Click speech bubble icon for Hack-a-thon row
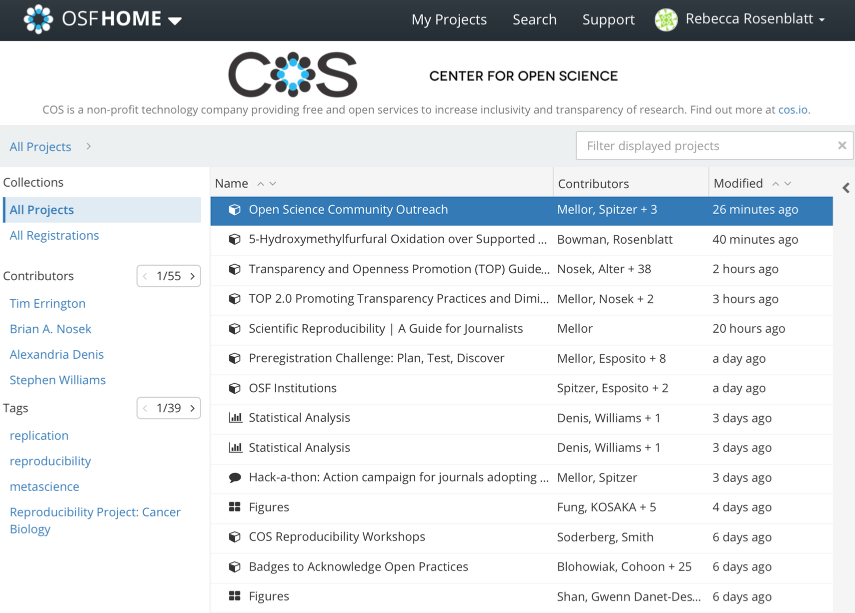Image resolution: width=855 pixels, height=613 pixels. tap(234, 478)
